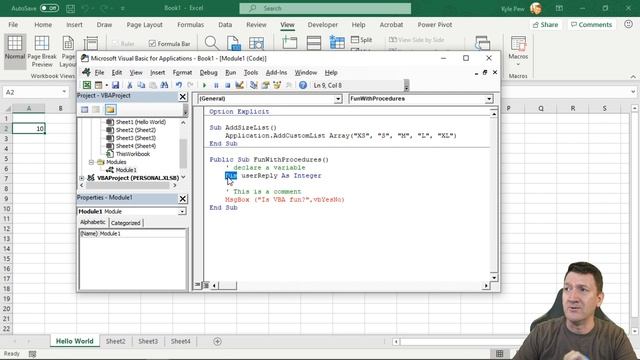Click the code window horizontal scrollbar thumb
Viewport: 640px width, 360px height.
[227, 285]
